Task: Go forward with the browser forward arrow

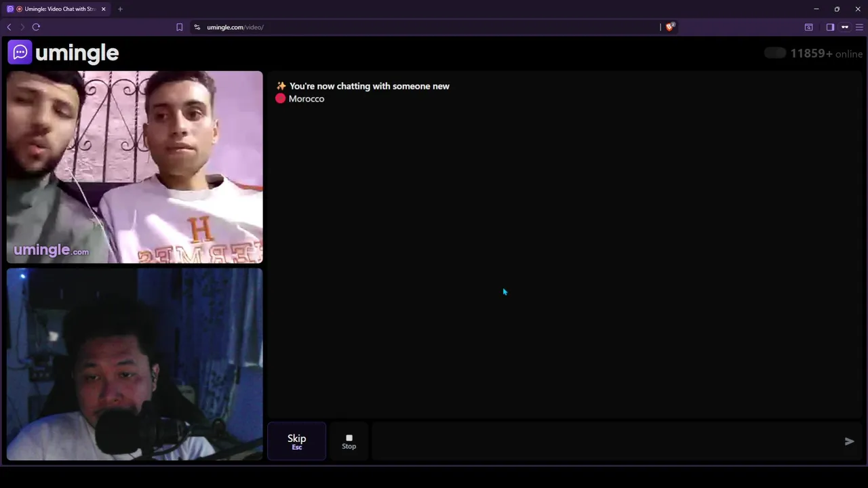Action: pyautogui.click(x=22, y=27)
